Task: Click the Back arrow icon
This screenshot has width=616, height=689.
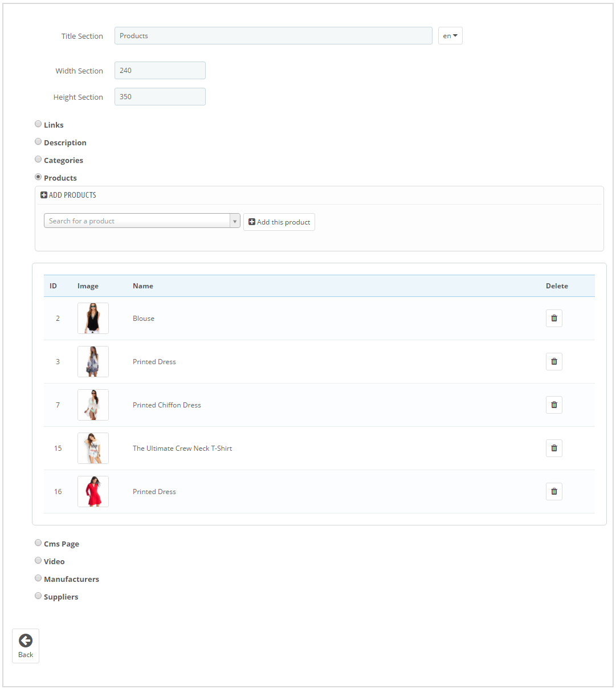Action: point(26,641)
